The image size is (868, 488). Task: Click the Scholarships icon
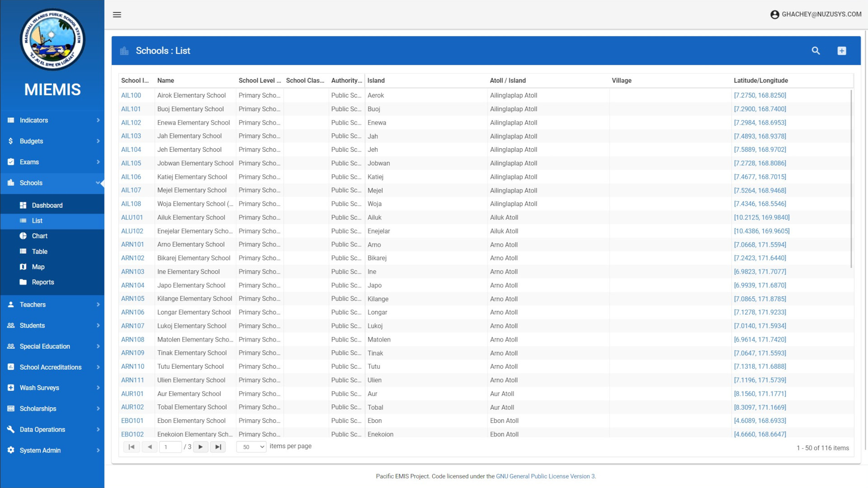[11, 408]
